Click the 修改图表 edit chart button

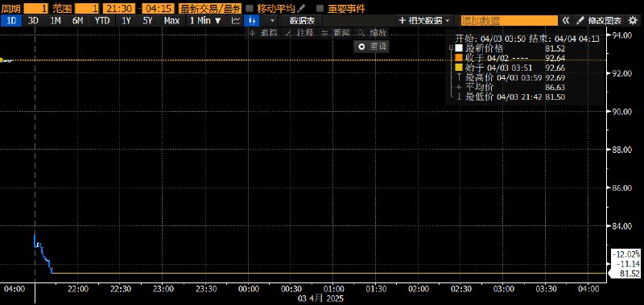(600, 21)
